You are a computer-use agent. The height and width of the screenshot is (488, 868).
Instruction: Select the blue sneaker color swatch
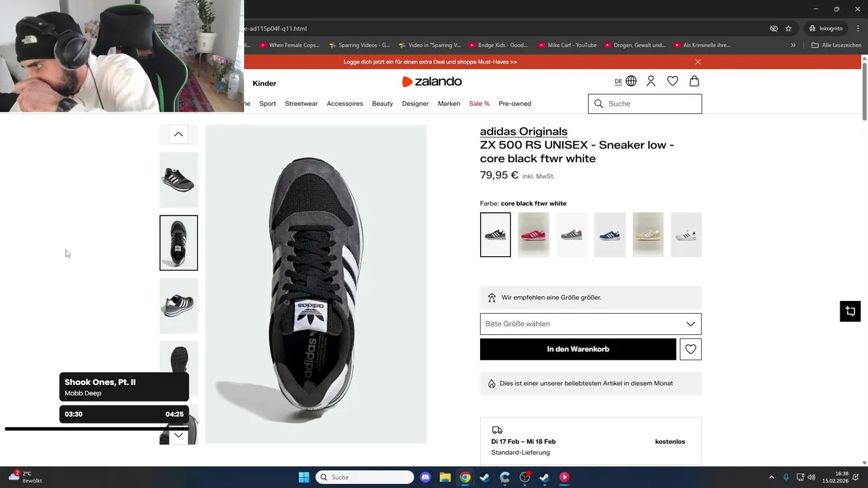610,235
